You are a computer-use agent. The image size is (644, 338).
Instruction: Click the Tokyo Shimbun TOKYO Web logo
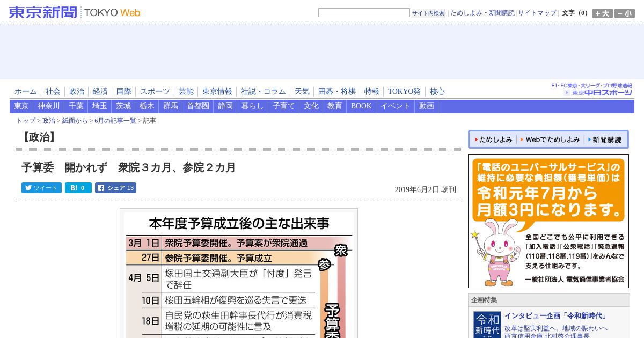(x=75, y=12)
